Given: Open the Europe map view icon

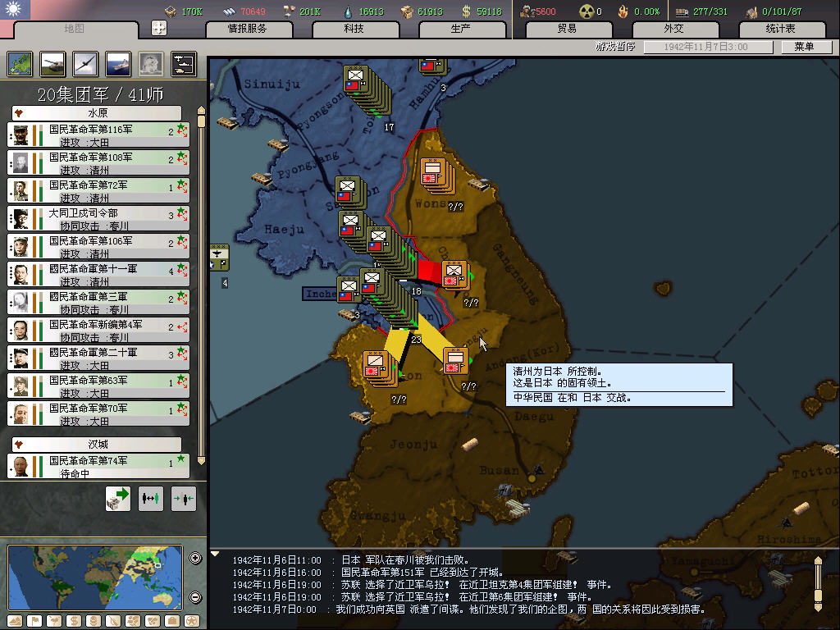Looking at the screenshot, I should [20, 63].
